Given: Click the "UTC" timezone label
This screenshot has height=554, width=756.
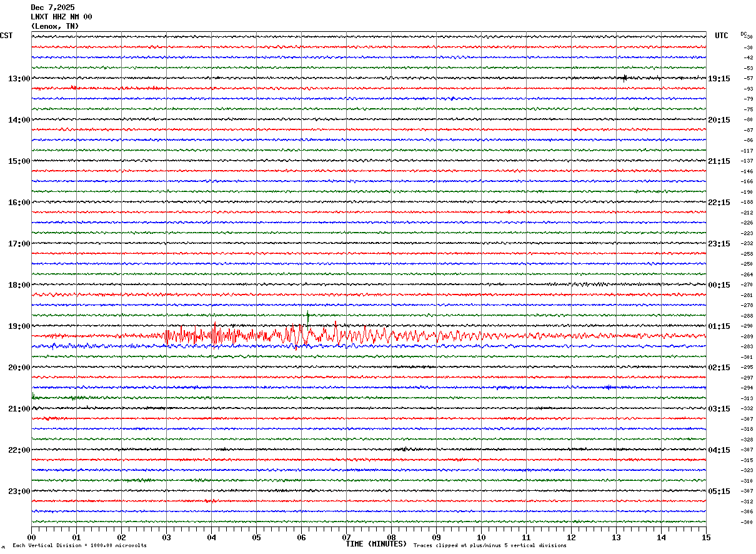Looking at the screenshot, I should [x=722, y=36].
